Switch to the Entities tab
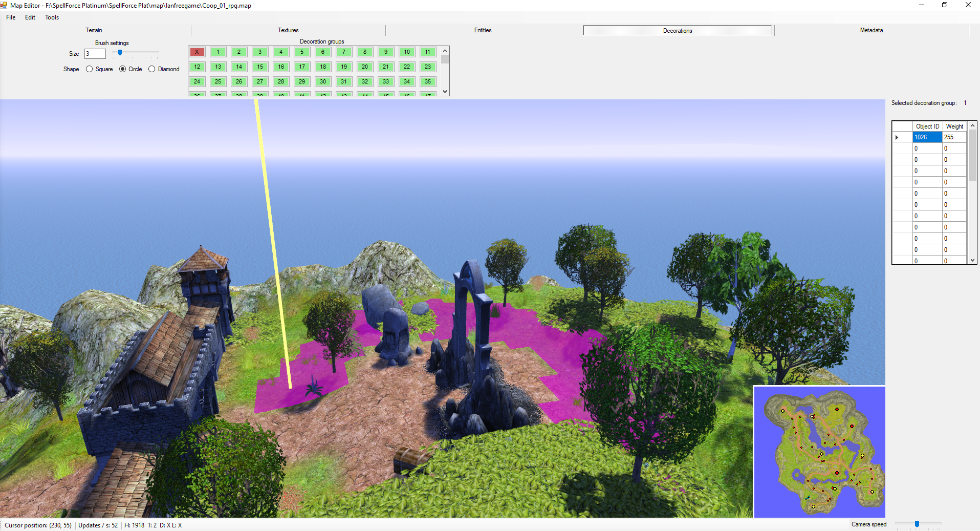Image resolution: width=980 pixels, height=531 pixels. click(x=483, y=30)
